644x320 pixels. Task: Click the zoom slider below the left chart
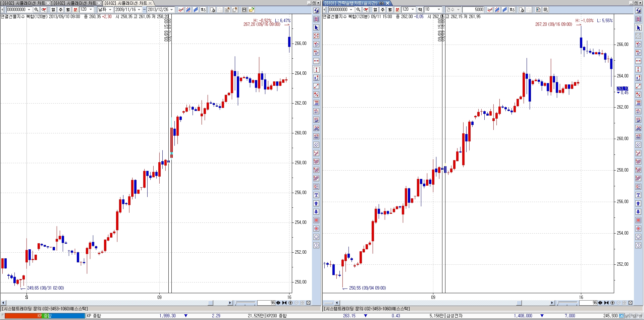pyautogui.click(x=246, y=303)
